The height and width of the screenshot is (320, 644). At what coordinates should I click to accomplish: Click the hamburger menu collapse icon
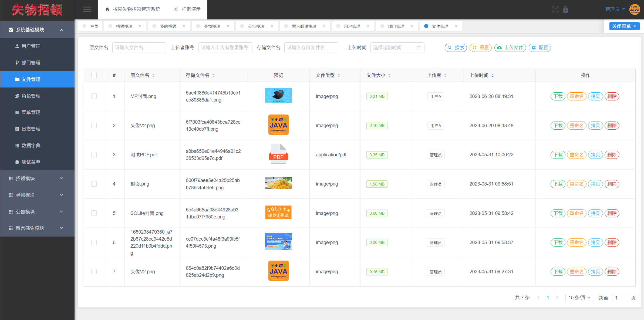click(x=87, y=9)
